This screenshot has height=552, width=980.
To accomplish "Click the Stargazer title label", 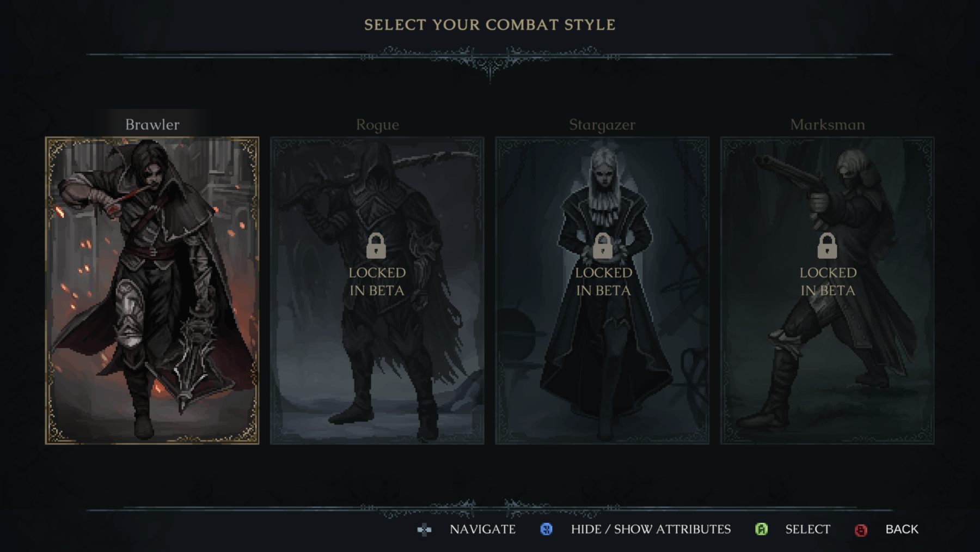I will [602, 125].
